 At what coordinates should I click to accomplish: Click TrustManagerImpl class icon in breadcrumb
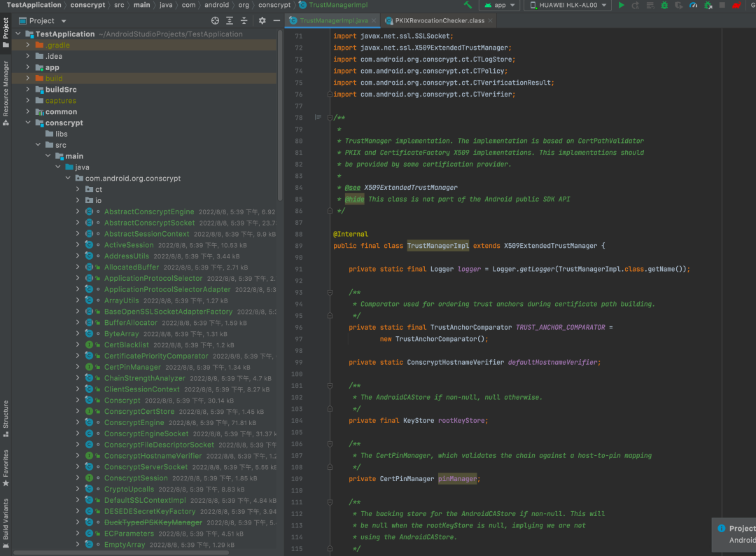click(x=302, y=5)
